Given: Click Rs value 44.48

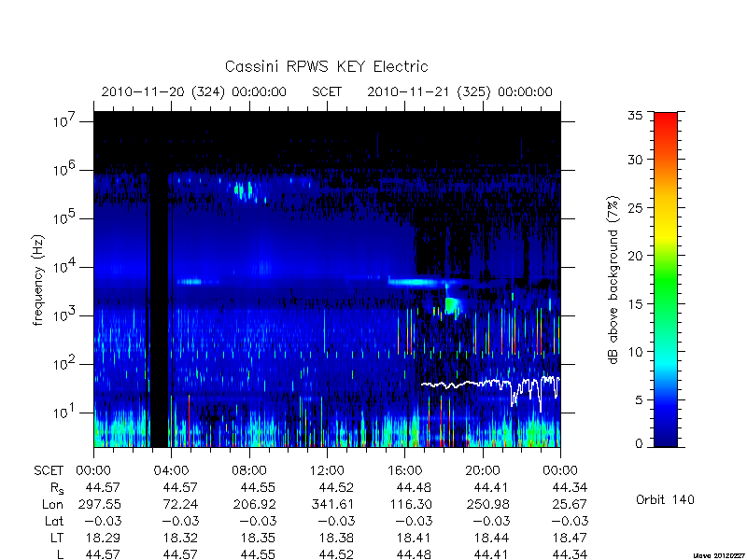Looking at the screenshot, I should 414,488.
